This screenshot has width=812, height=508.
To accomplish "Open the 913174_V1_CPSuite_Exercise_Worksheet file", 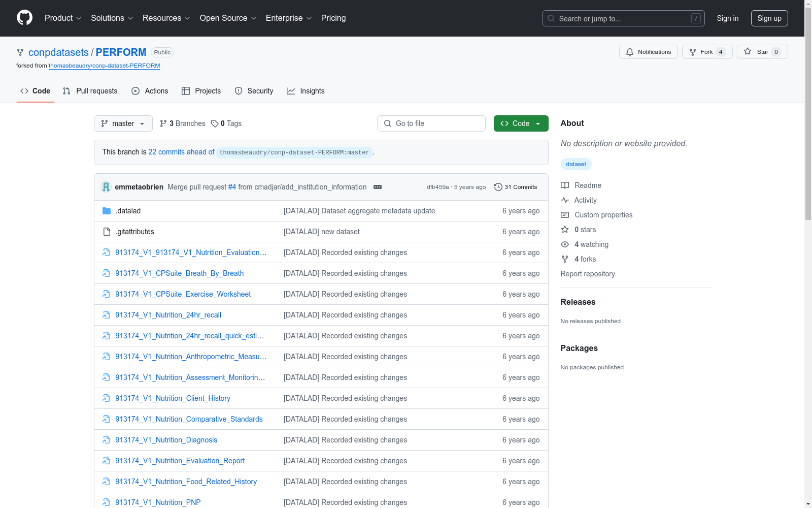I will pyautogui.click(x=183, y=294).
